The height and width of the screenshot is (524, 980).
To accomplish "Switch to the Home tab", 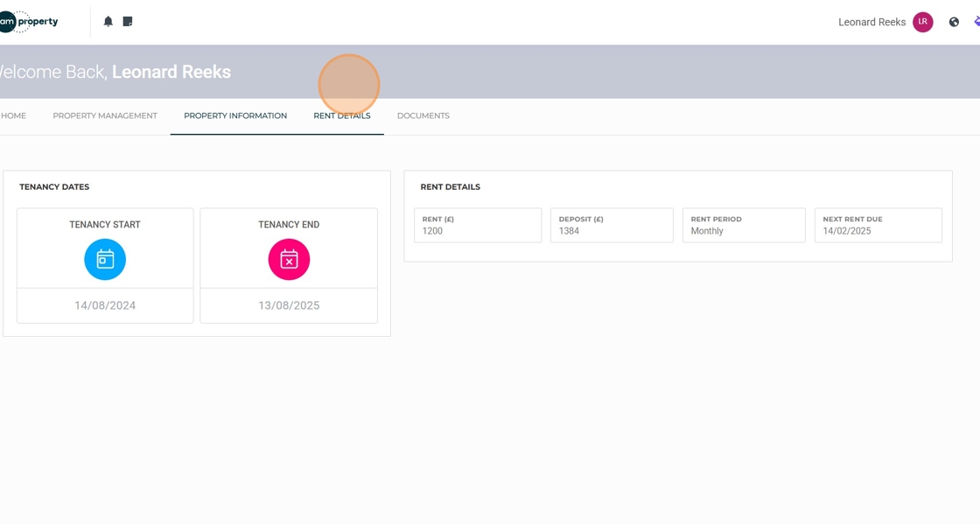I will pos(13,115).
